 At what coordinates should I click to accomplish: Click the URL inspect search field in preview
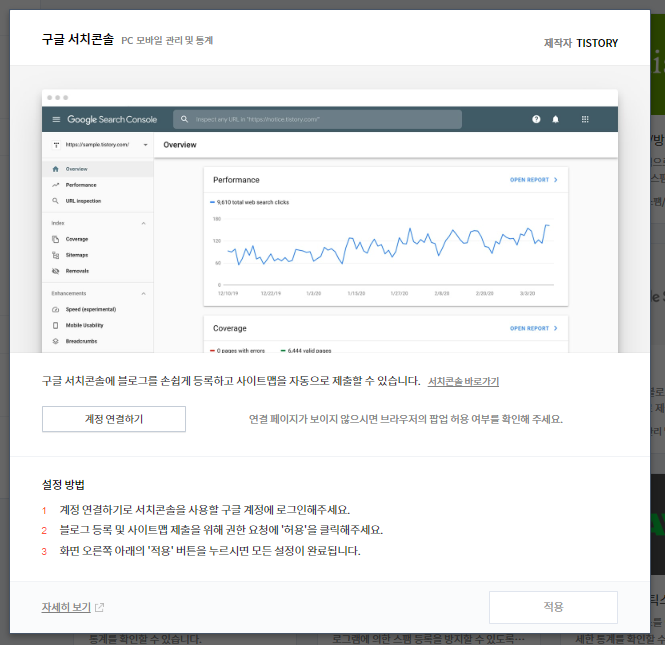click(x=317, y=119)
